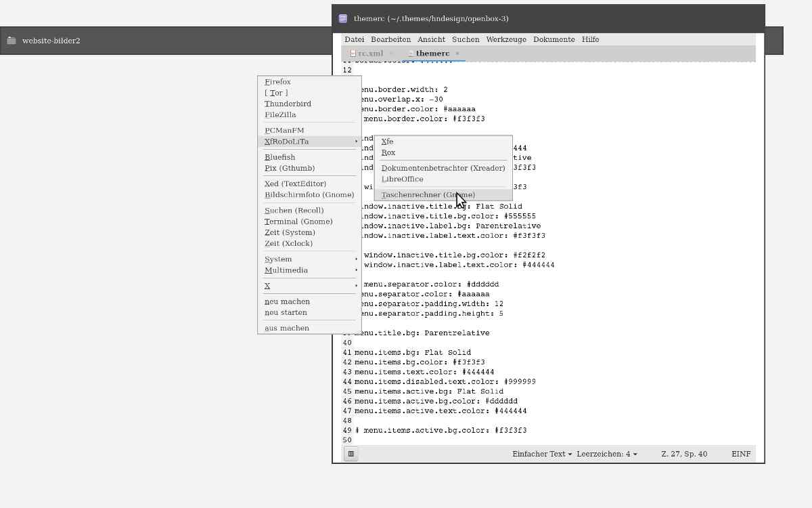812x508 pixels.
Task: Click the folder icon beside website-bilder2
Action: (12, 41)
